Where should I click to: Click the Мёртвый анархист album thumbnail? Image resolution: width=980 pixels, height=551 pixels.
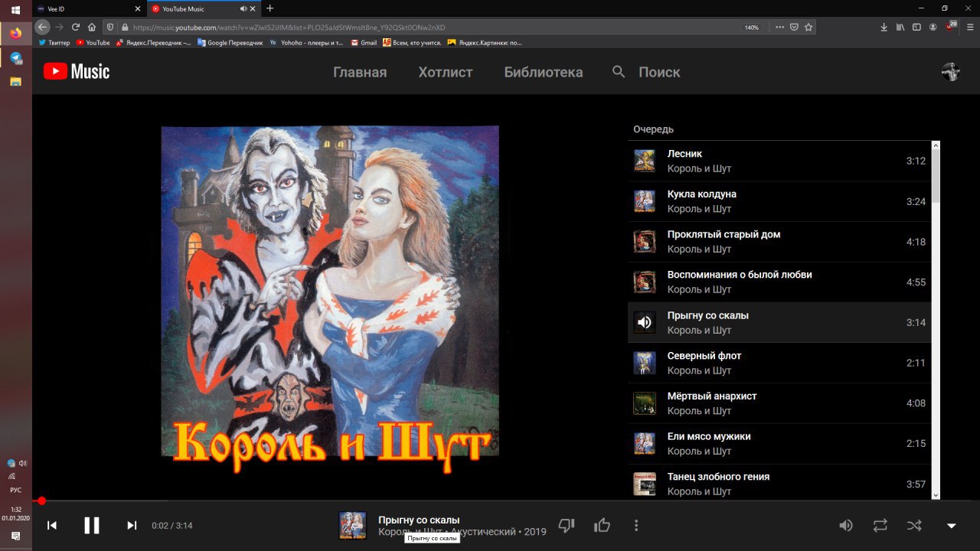645,403
